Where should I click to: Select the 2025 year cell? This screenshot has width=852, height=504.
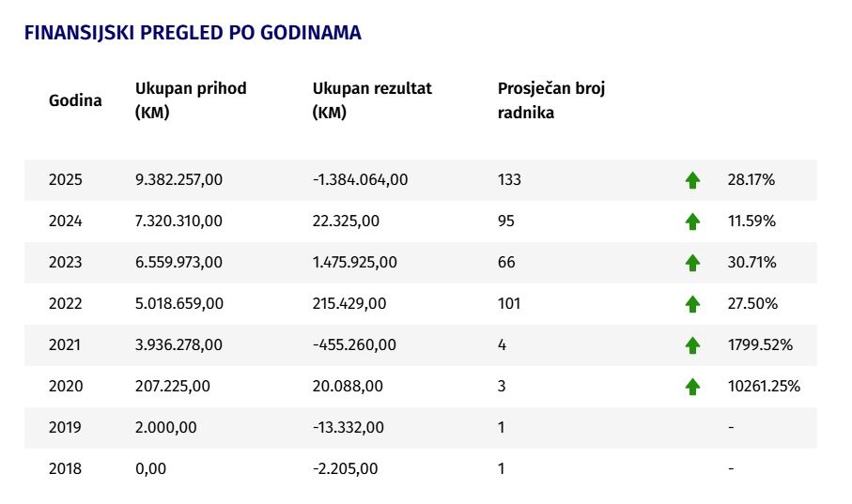coord(65,180)
